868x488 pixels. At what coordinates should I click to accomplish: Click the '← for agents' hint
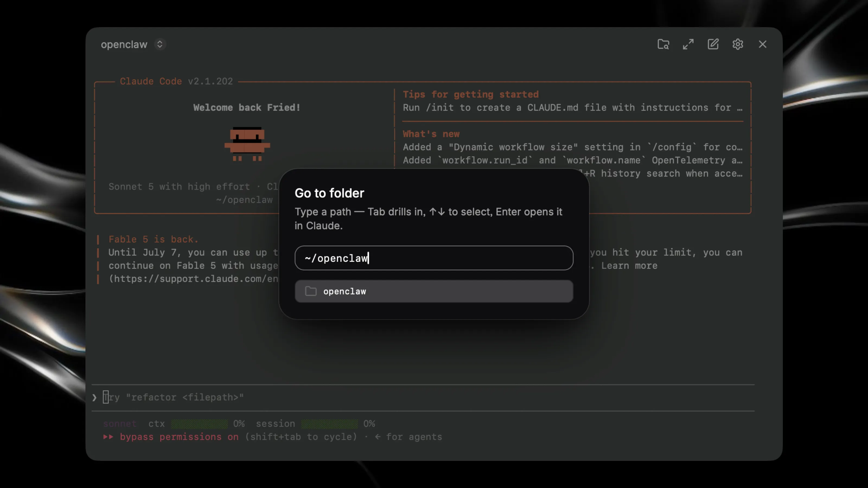coord(408,437)
